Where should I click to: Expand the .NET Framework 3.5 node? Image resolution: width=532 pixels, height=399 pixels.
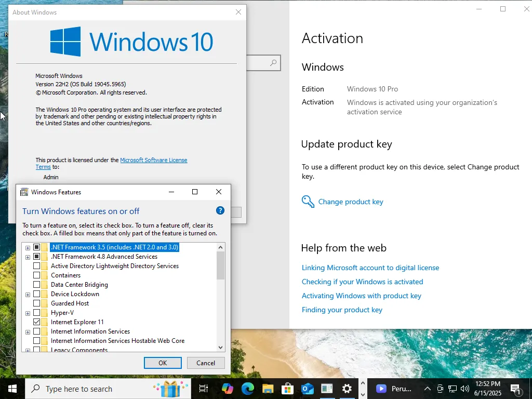click(x=28, y=248)
